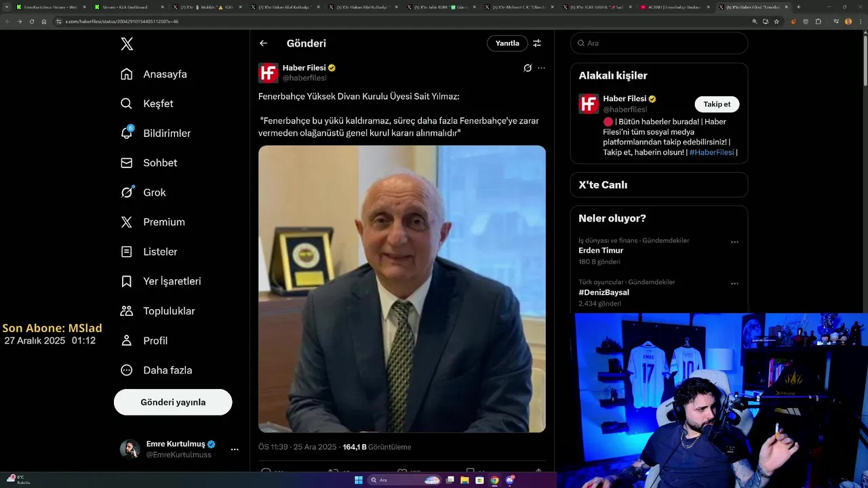
Task: Open Profil from the sidebar
Action: click(144, 341)
